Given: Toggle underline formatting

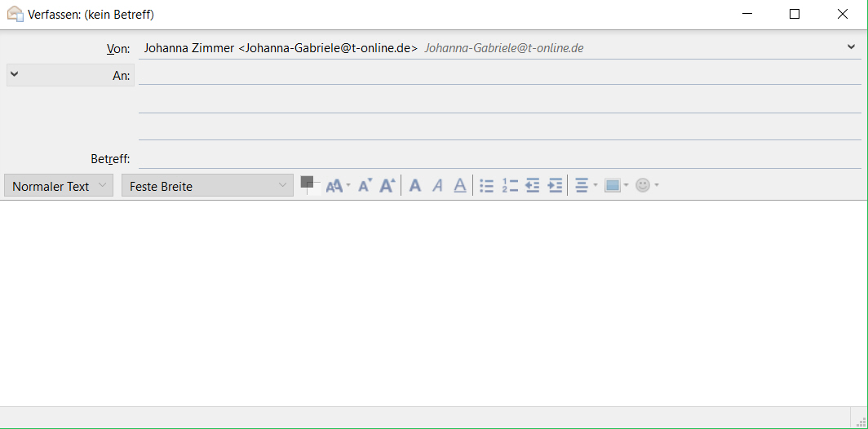Looking at the screenshot, I should [x=460, y=185].
